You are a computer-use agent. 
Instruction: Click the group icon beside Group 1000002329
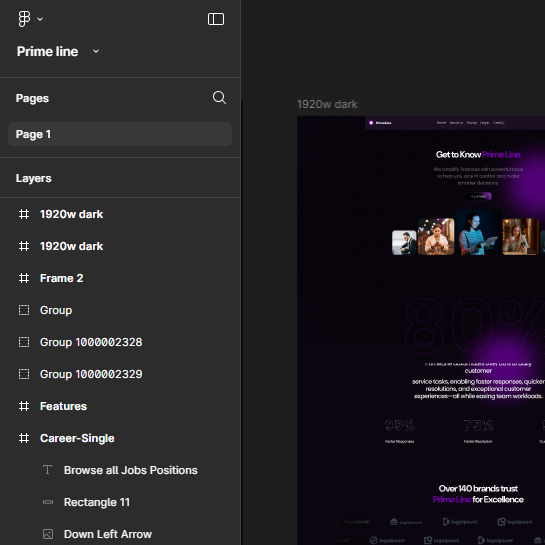tap(24, 374)
